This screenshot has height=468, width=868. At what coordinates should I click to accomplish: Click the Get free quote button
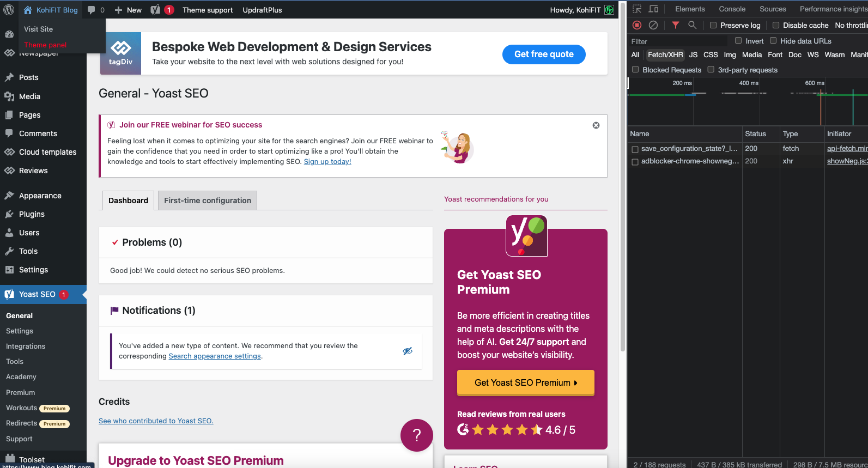(544, 54)
